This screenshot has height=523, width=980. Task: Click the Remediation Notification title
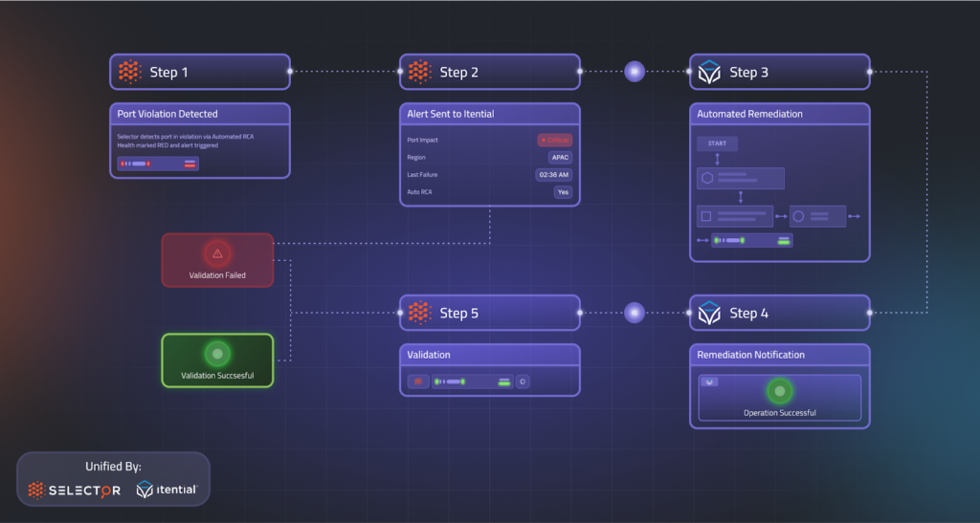coord(750,355)
